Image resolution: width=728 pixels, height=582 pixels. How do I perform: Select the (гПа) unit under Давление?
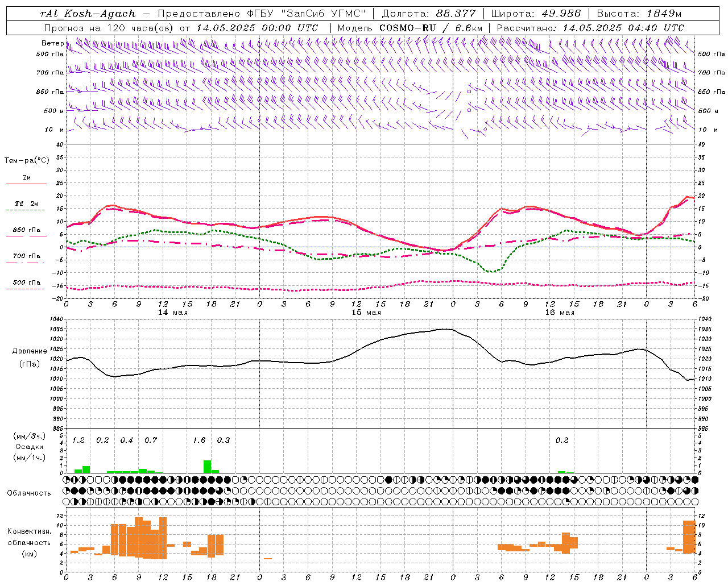(30, 364)
